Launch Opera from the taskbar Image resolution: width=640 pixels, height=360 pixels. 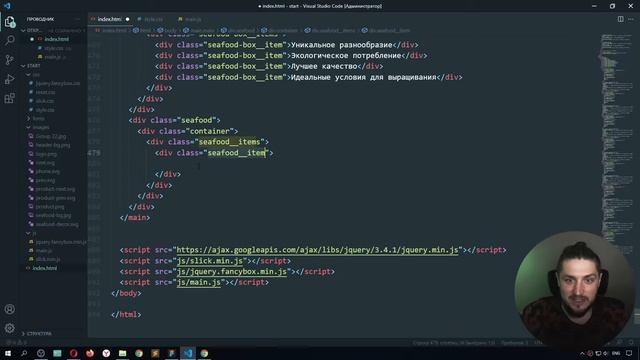coord(73,353)
